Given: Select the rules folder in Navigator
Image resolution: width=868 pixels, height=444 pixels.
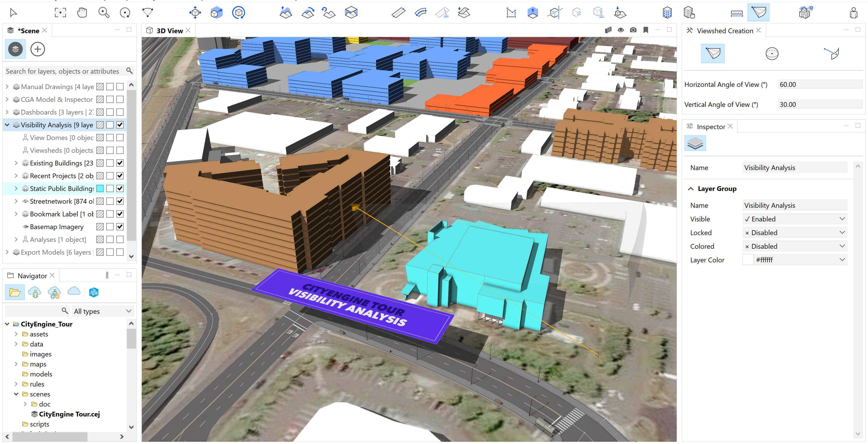Looking at the screenshot, I should coord(37,384).
